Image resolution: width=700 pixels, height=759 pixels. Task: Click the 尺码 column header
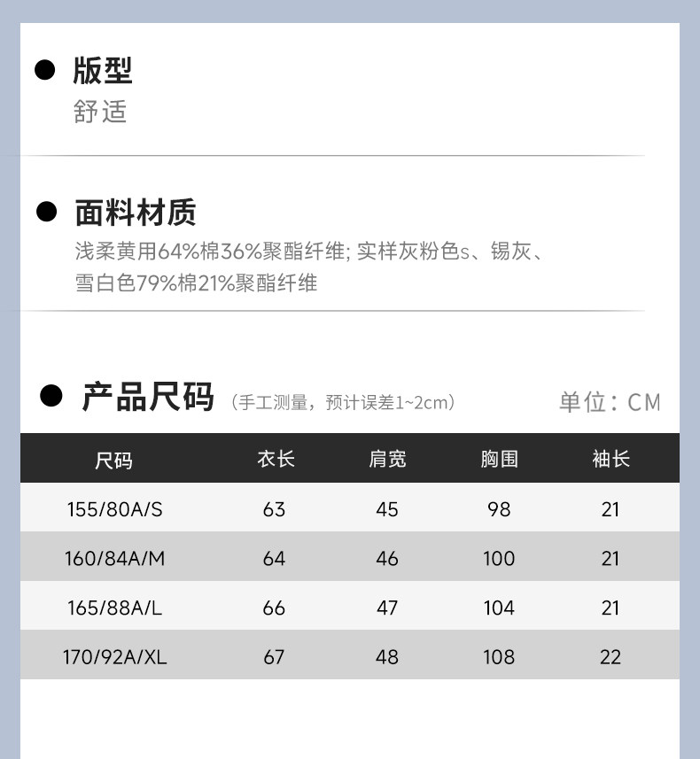pos(114,460)
